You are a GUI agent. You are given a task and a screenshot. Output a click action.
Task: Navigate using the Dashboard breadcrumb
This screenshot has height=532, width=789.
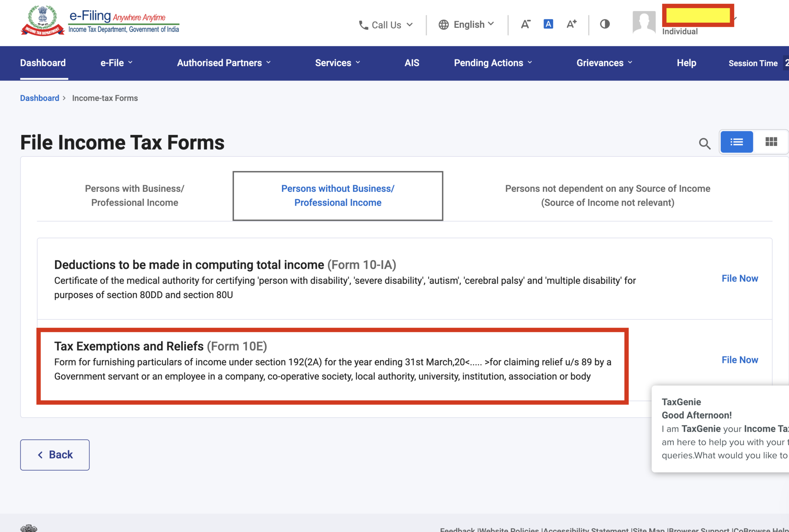coord(39,98)
